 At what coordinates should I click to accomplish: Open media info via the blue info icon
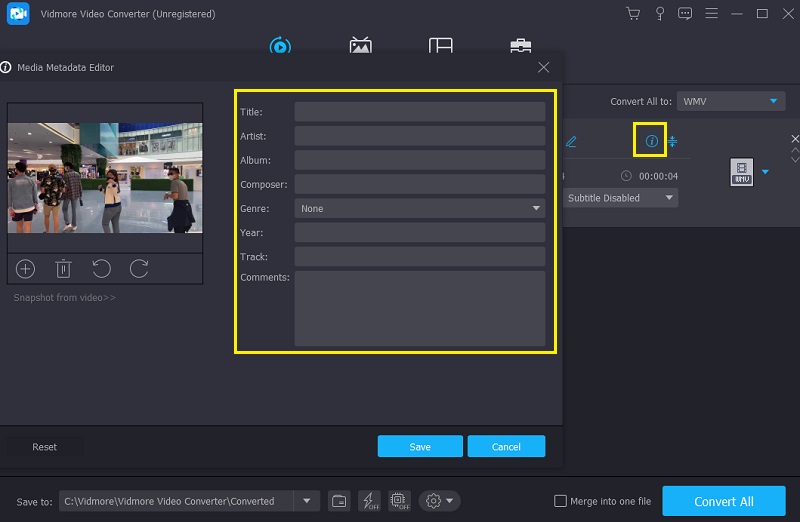(x=652, y=142)
